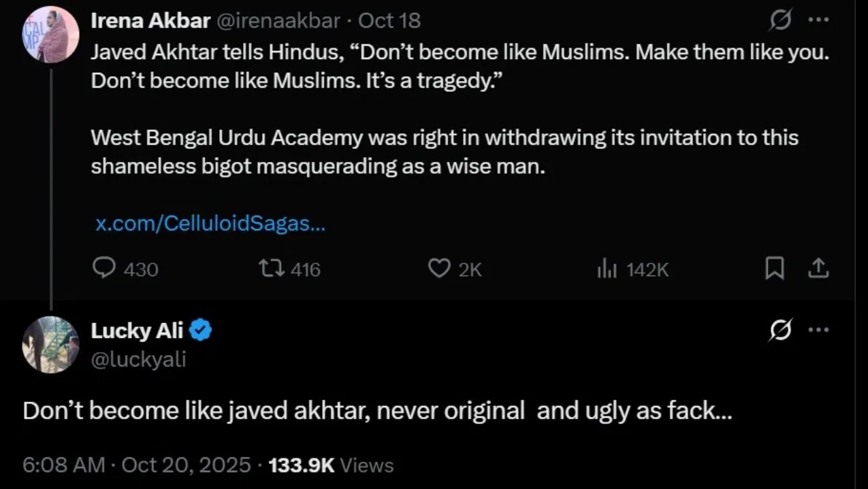
Task: View analytics showing 142K views
Action: point(606,270)
